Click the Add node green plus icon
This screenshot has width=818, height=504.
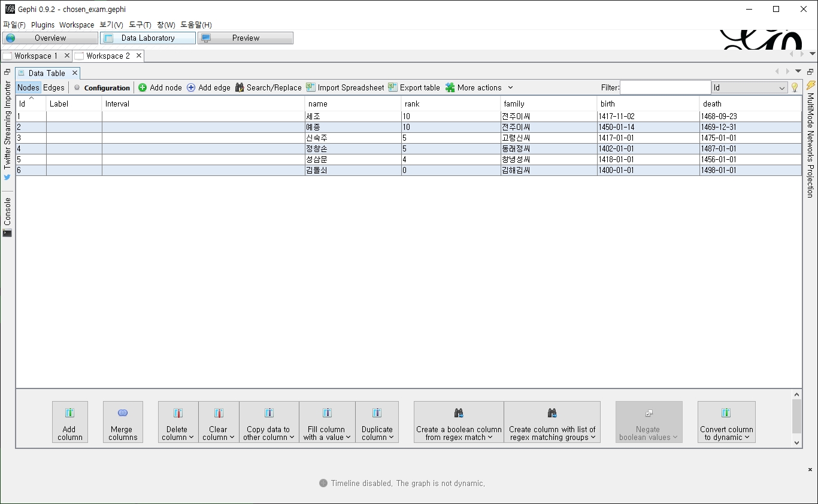[143, 87]
